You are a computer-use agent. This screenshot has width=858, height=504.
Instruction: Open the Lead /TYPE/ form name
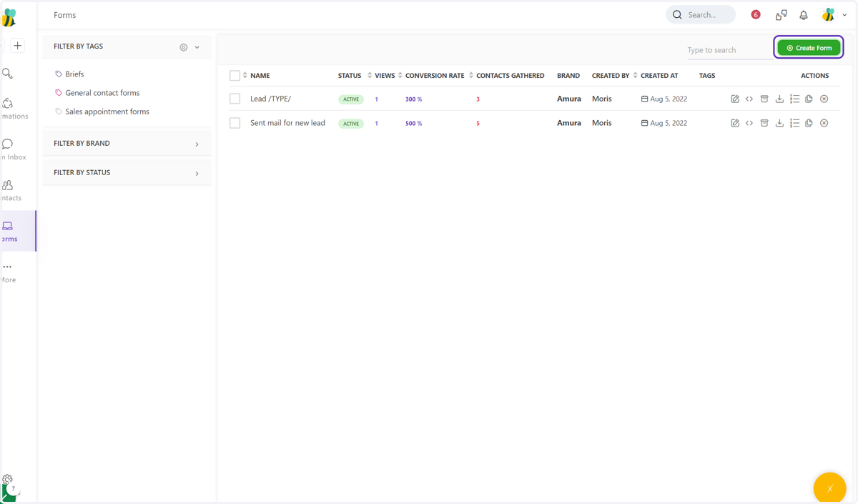tap(270, 99)
